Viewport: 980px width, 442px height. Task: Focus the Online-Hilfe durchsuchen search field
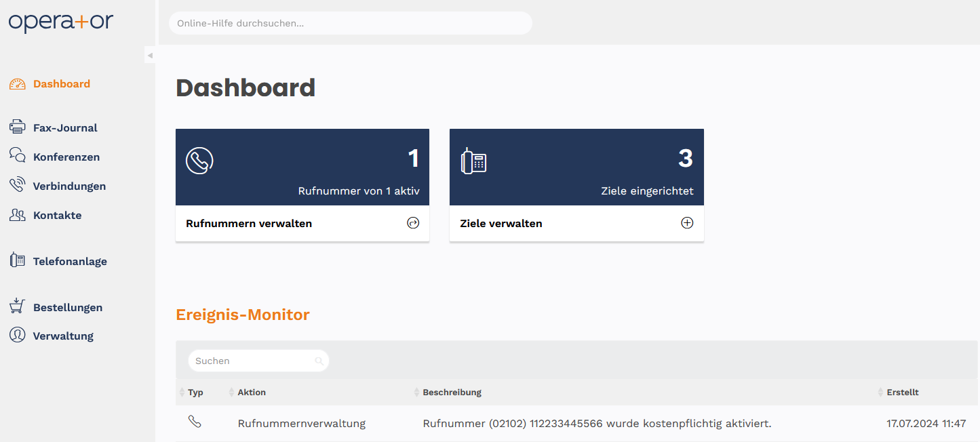pyautogui.click(x=350, y=23)
